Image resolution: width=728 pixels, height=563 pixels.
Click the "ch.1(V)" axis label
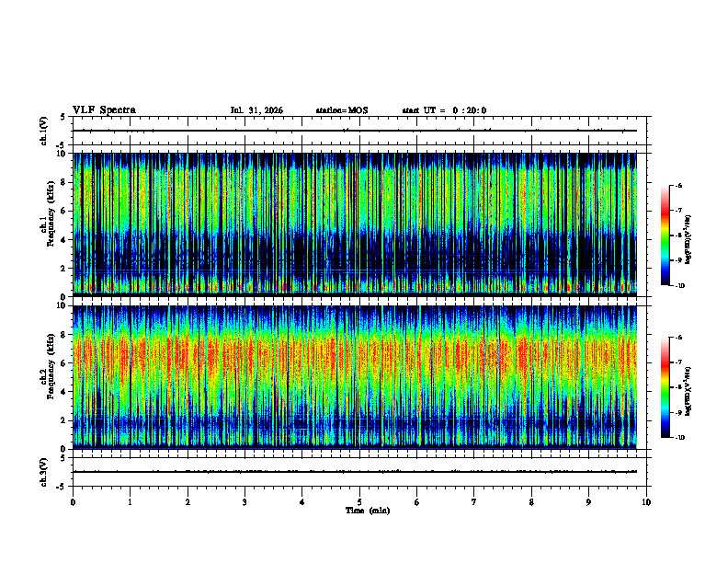click(x=43, y=131)
